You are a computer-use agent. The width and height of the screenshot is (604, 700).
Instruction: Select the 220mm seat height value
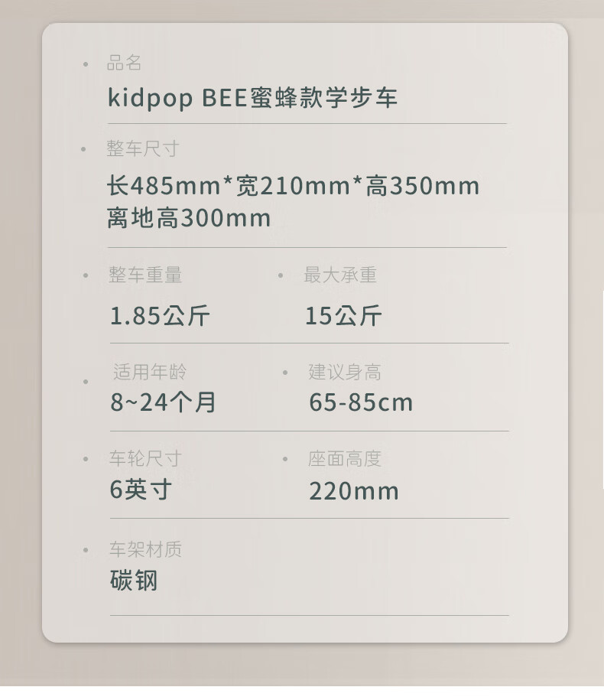pos(354,491)
